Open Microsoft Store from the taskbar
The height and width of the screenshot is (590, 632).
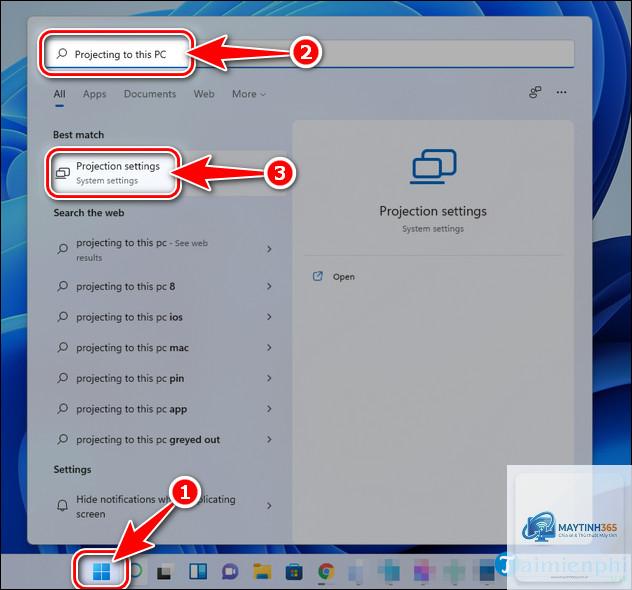click(294, 571)
